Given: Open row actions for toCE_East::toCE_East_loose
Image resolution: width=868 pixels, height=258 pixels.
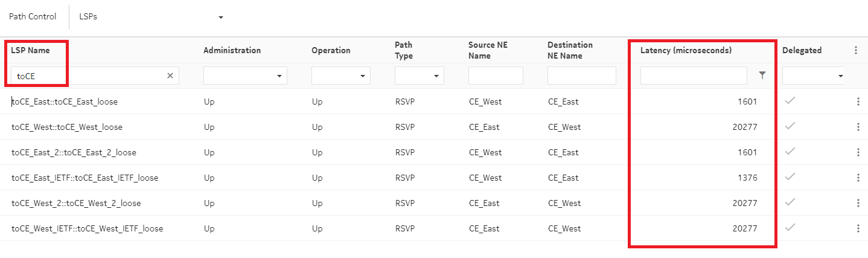Looking at the screenshot, I should [x=858, y=102].
